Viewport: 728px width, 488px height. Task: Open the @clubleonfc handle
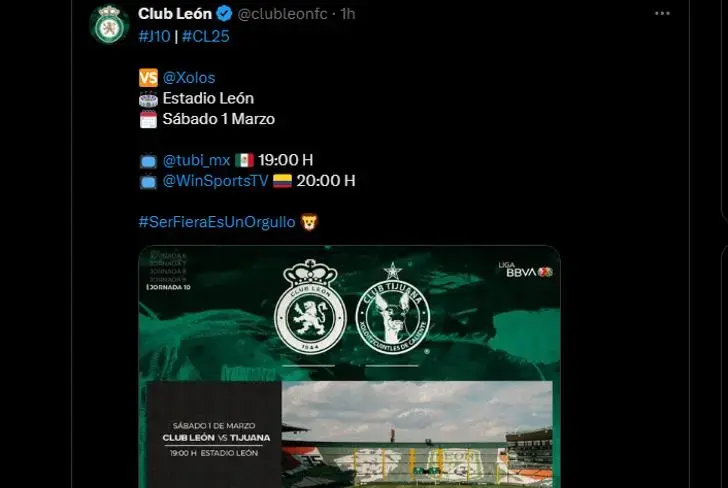[282, 14]
